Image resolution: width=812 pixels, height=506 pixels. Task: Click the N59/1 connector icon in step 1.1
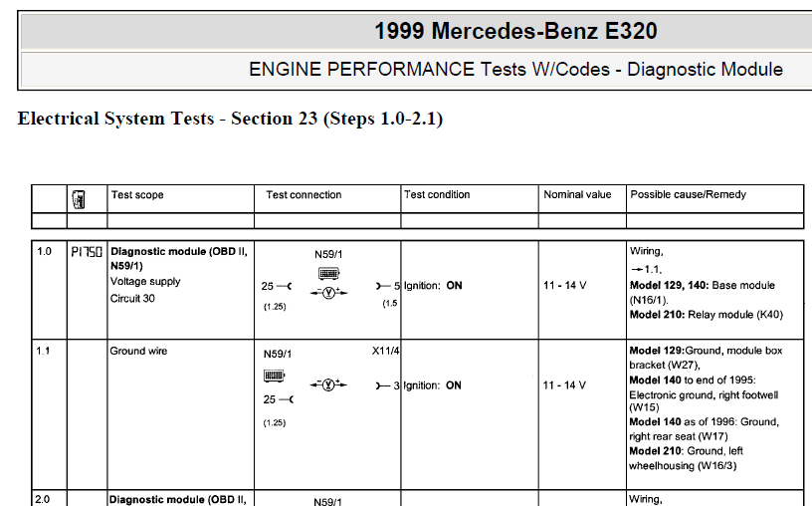coord(275,375)
